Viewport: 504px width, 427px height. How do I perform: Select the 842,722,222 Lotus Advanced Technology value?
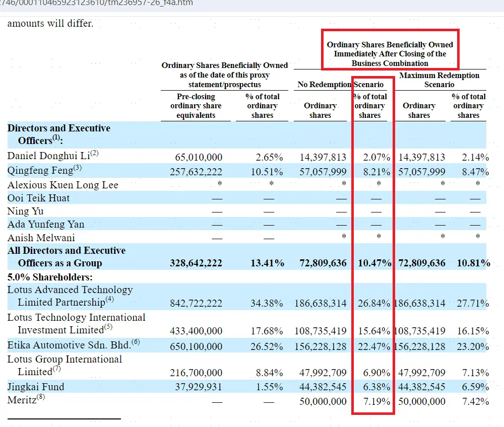click(196, 303)
